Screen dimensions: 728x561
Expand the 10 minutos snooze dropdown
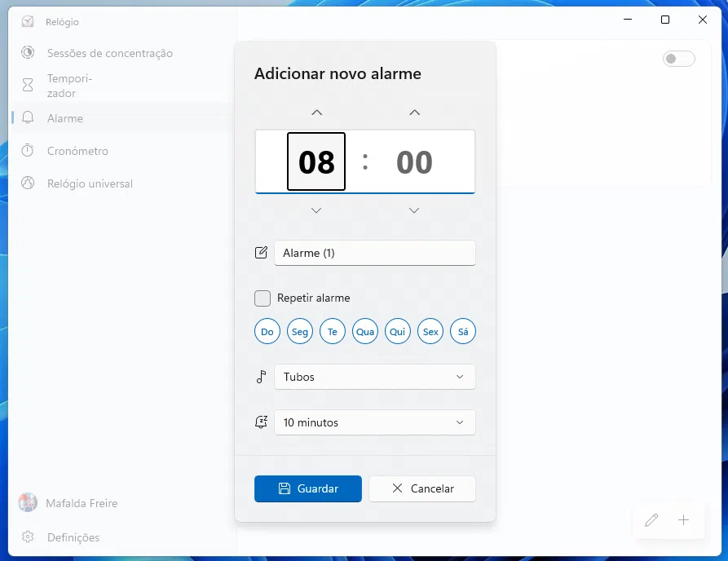tap(374, 422)
